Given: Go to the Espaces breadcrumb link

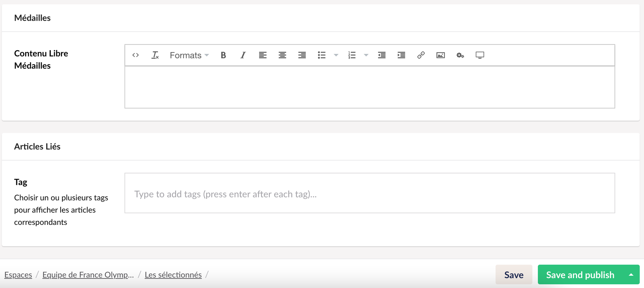Looking at the screenshot, I should (x=18, y=275).
